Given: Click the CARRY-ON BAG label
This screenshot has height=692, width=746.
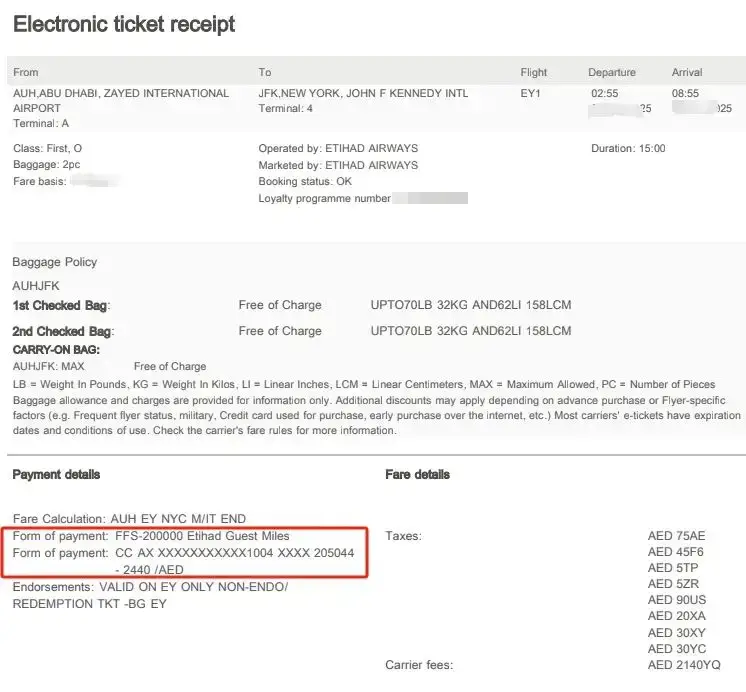Looking at the screenshot, I should [x=56, y=350].
